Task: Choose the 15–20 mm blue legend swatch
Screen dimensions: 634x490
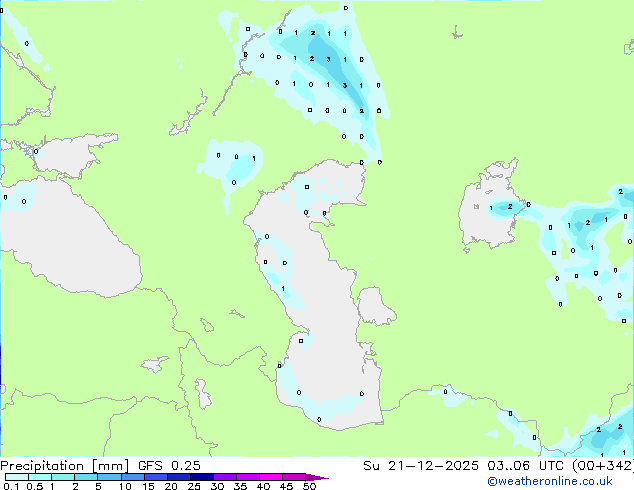Action: click(156, 477)
